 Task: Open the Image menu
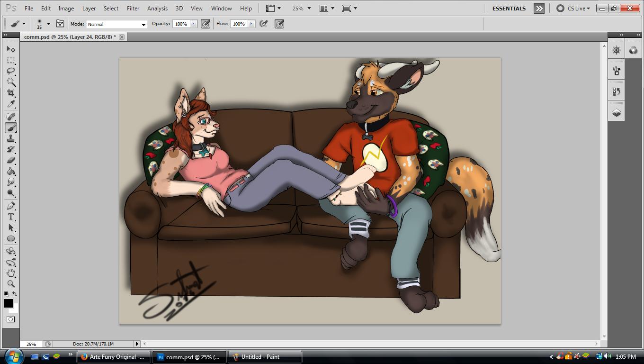(x=66, y=8)
